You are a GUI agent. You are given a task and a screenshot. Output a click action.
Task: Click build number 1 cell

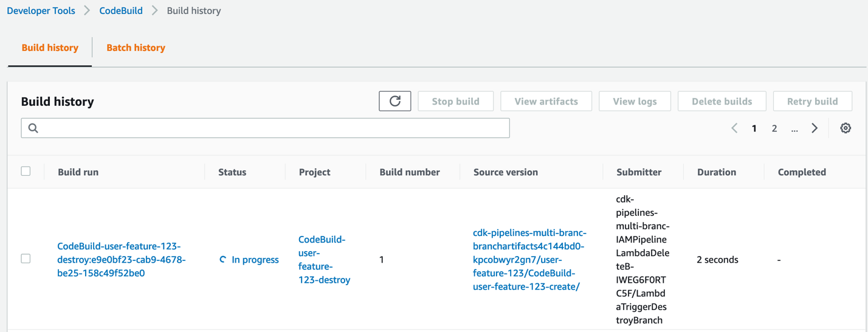pos(382,260)
